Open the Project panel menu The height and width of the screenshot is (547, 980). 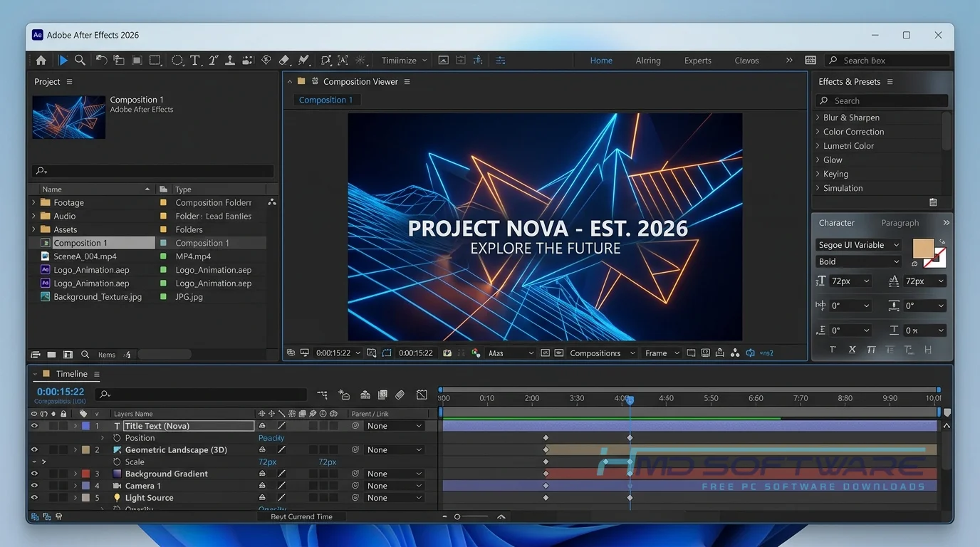(69, 82)
